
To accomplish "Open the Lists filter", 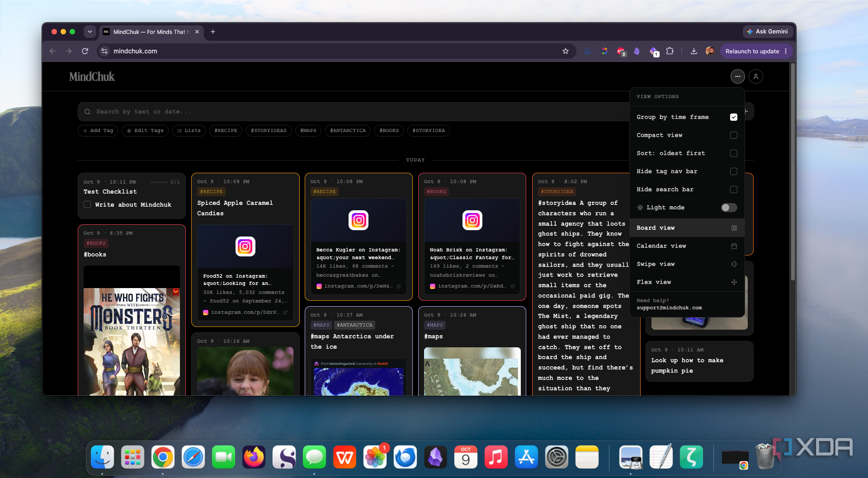I will (x=189, y=131).
